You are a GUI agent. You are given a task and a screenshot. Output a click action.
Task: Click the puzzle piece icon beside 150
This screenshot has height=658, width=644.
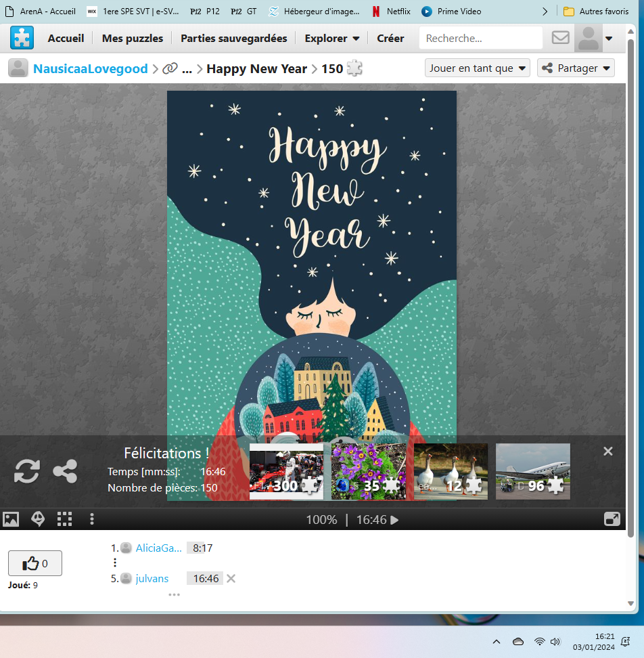point(354,68)
